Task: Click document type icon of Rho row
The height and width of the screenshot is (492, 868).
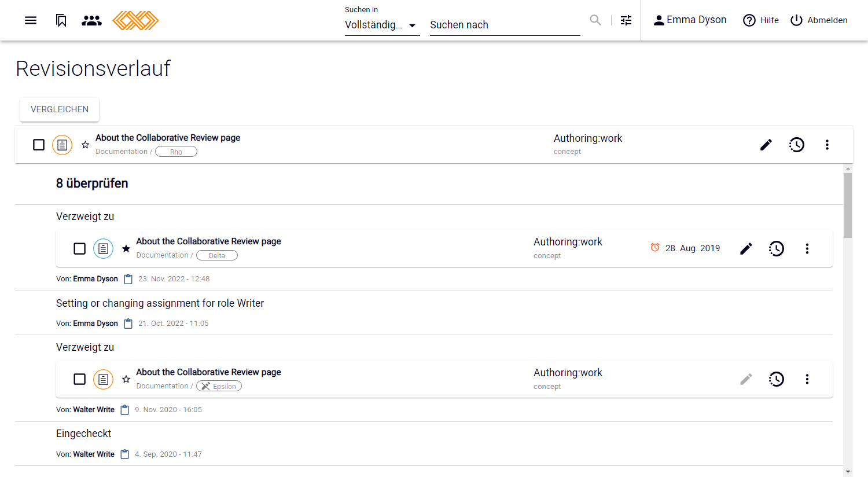Action: pyautogui.click(x=62, y=145)
